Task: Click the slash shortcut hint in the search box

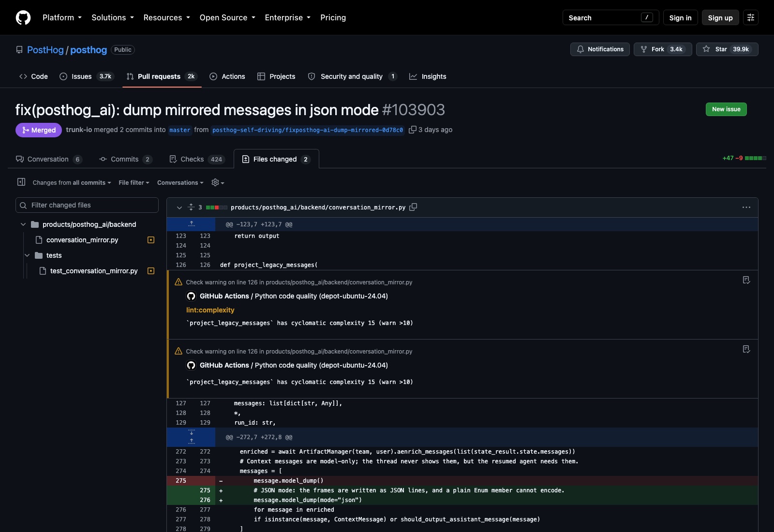Action: pos(647,17)
